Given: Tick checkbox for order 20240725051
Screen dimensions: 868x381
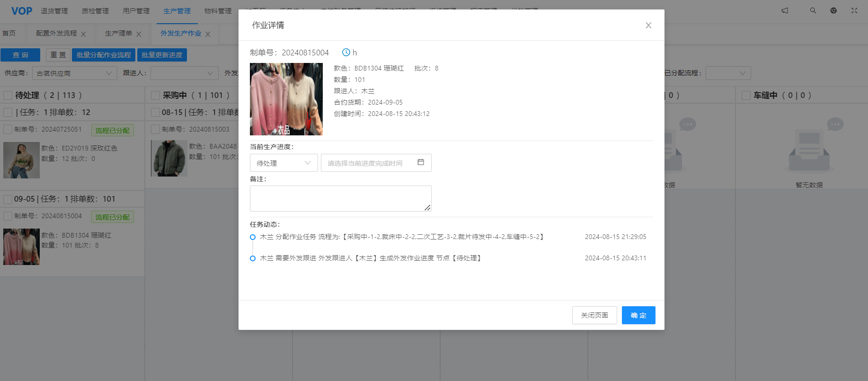Looking at the screenshot, I should pyautogui.click(x=8, y=129).
